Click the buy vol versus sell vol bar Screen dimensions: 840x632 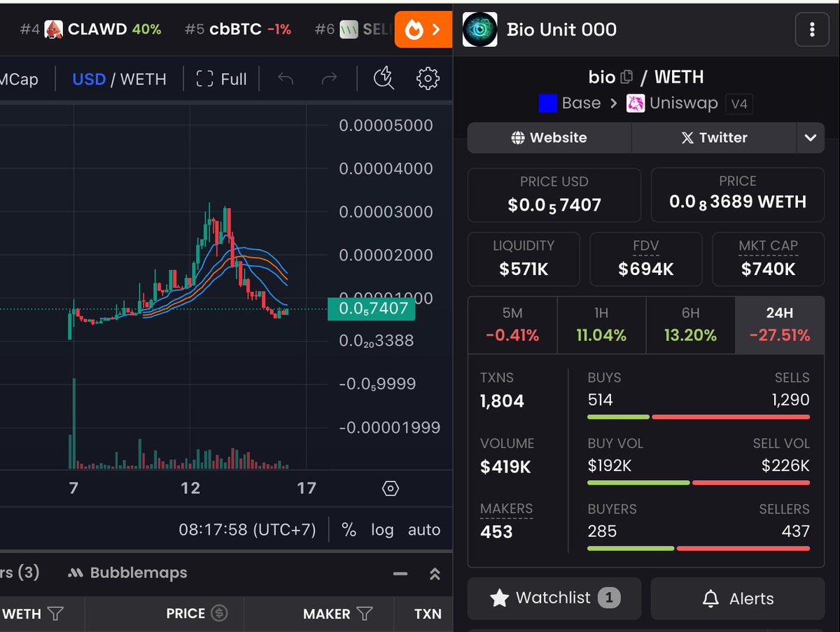699,483
